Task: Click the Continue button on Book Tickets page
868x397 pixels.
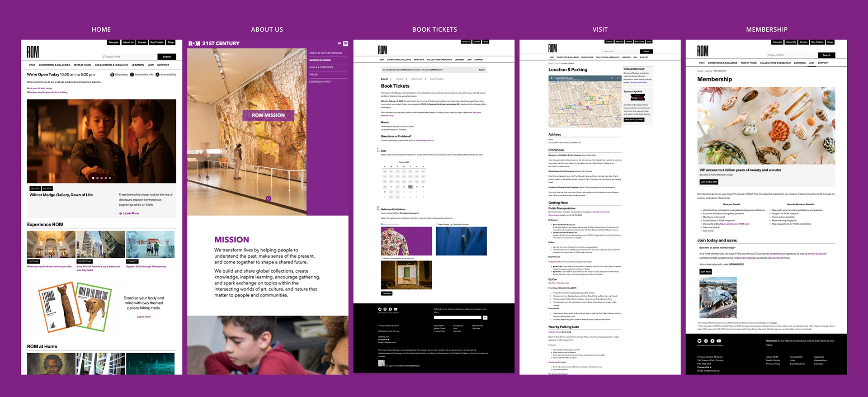Action: click(387, 293)
